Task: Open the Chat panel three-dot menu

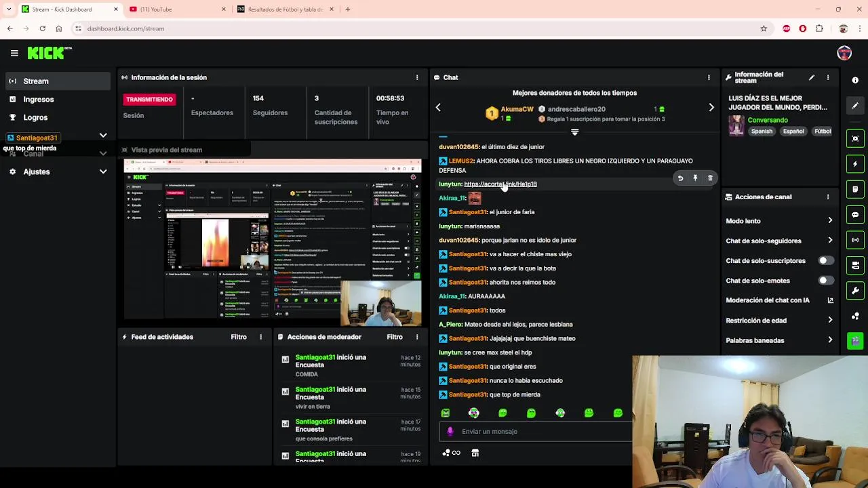Action: click(709, 77)
